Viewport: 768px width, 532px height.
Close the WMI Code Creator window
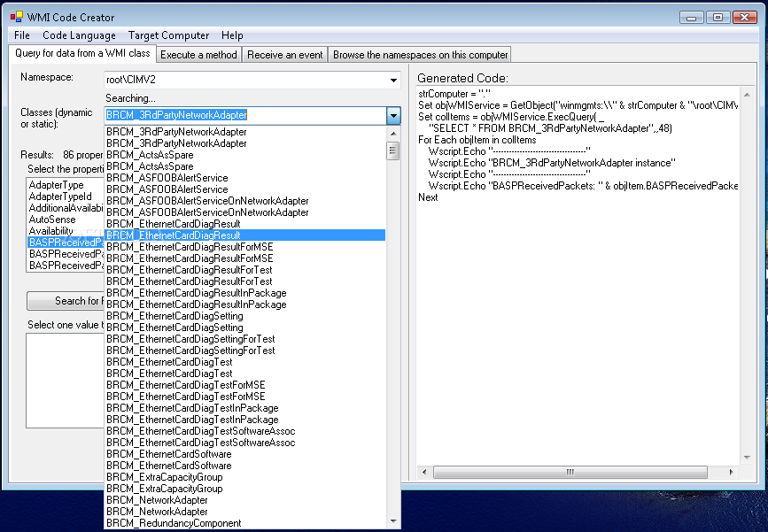pos(744,17)
